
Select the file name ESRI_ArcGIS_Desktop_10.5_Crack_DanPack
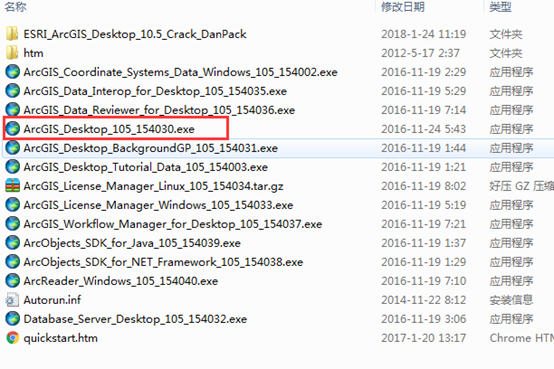pos(135,34)
